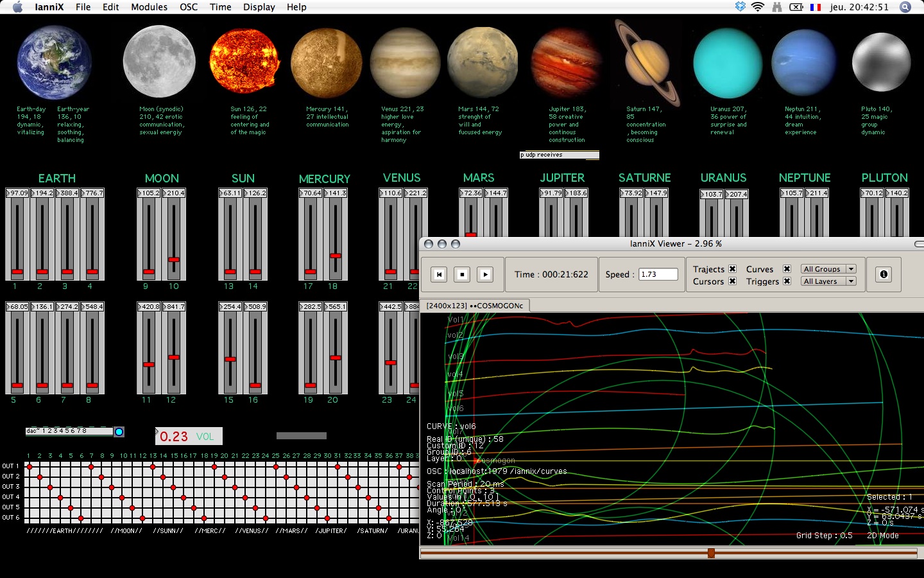Click the Uranus planet image

point(728,64)
